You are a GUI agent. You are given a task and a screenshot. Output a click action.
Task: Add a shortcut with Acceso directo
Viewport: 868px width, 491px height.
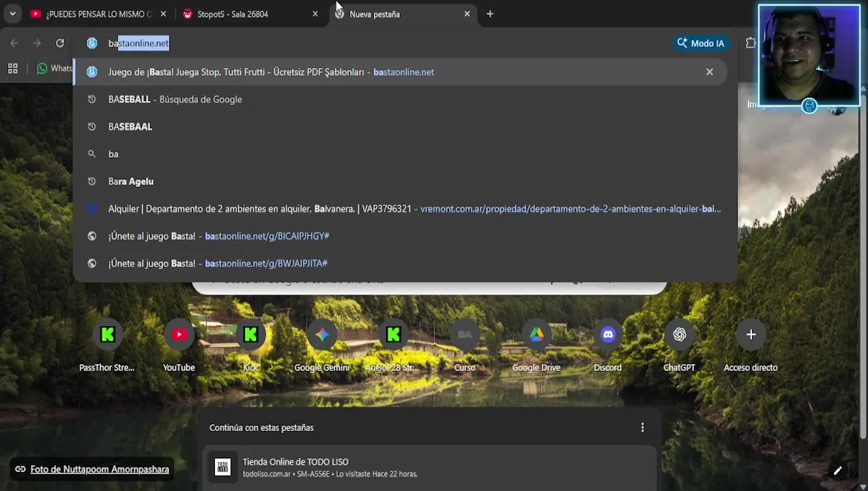coord(751,346)
